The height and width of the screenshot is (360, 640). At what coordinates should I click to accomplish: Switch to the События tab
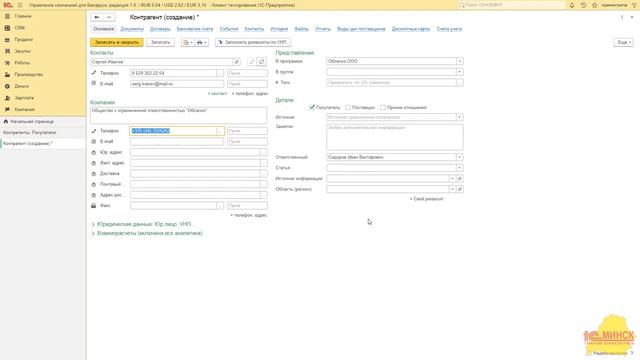click(x=229, y=29)
